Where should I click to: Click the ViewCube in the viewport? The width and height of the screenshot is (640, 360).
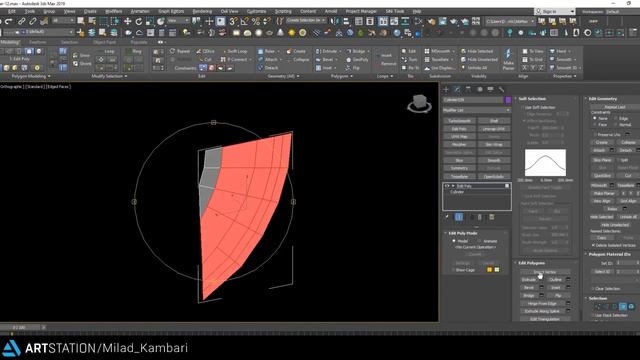pyautogui.click(x=419, y=103)
